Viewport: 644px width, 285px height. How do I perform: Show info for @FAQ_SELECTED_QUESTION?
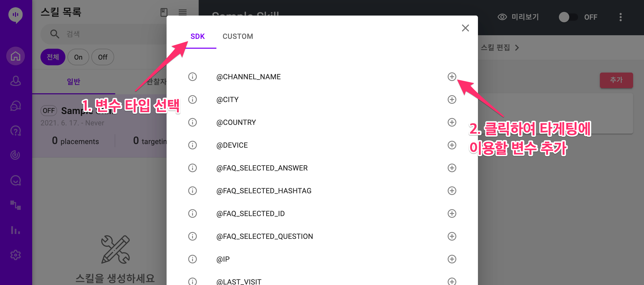point(193,236)
